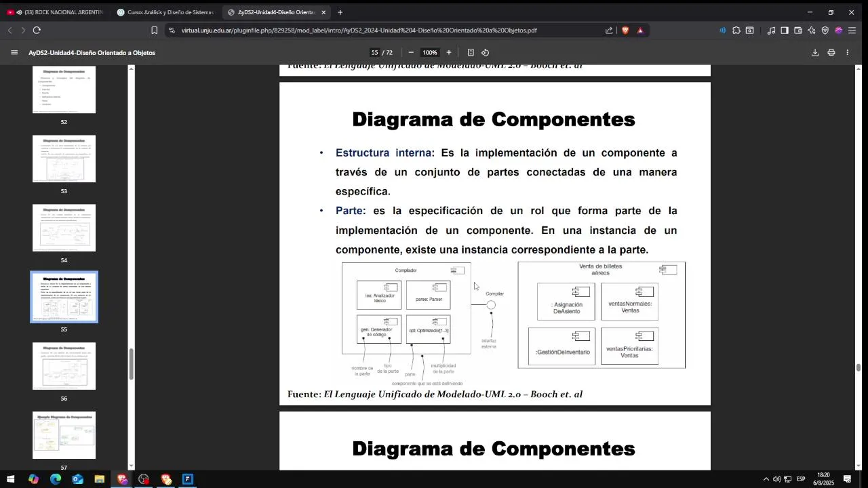The image size is (868, 488).
Task: Go back to previous page
Action: click(10, 30)
